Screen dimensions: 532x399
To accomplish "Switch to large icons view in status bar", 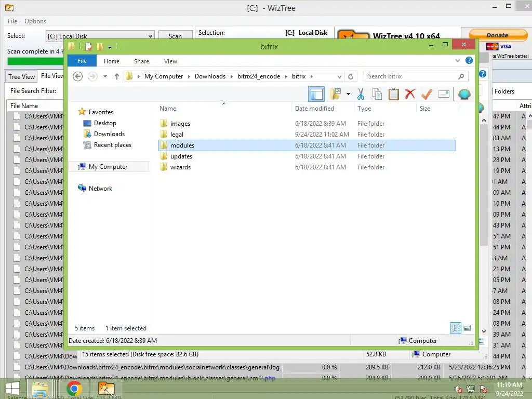I will (467, 328).
